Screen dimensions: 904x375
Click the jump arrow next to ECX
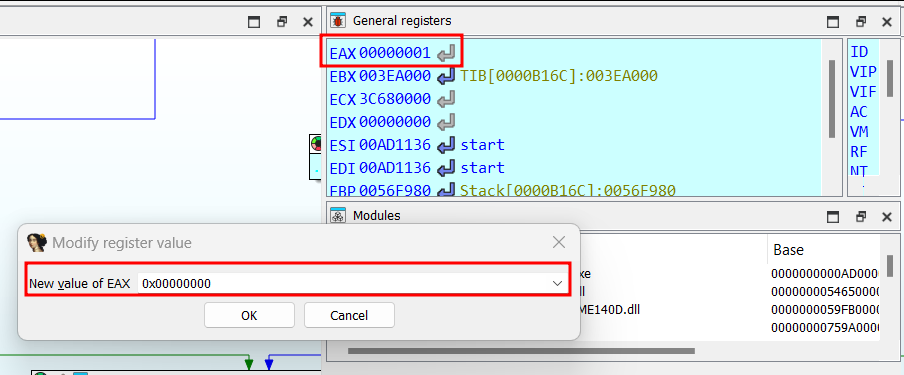pyautogui.click(x=446, y=99)
